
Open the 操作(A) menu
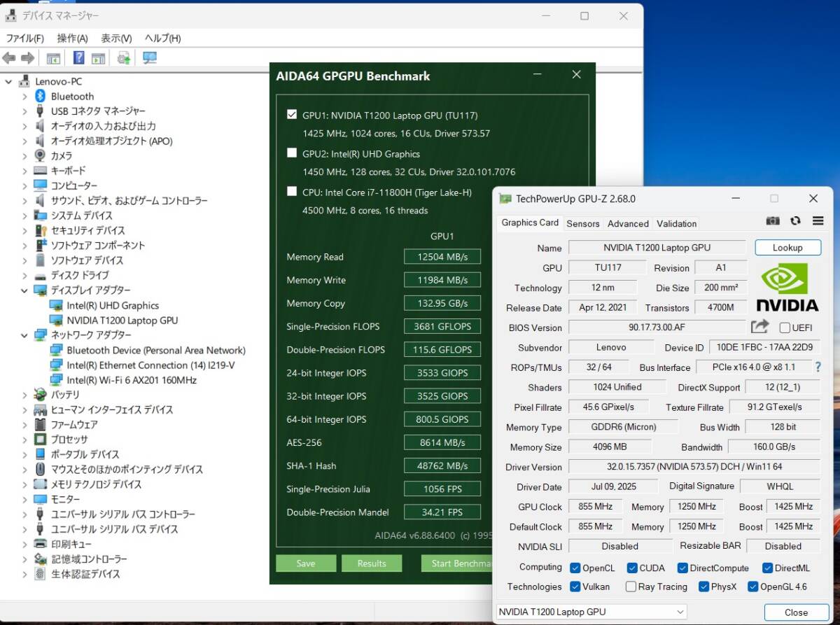point(72,38)
